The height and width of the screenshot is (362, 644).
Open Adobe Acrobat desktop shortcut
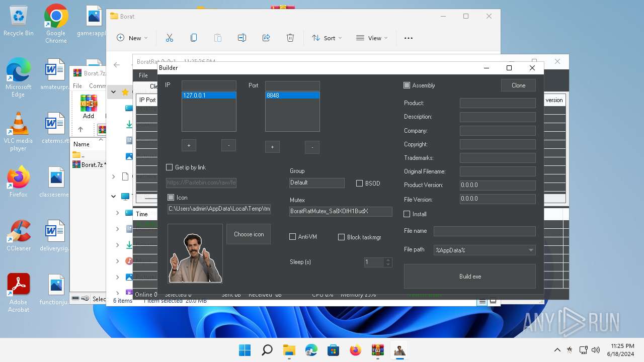point(19,293)
